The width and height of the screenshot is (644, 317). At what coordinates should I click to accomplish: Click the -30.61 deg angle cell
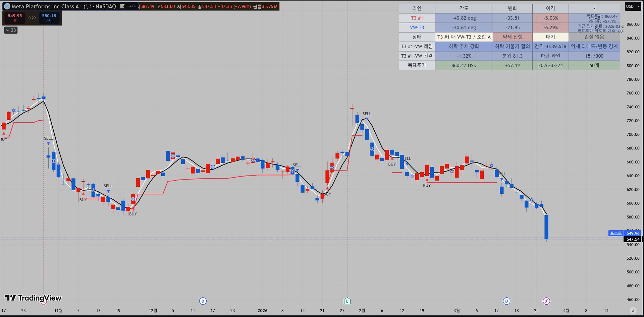point(464,27)
